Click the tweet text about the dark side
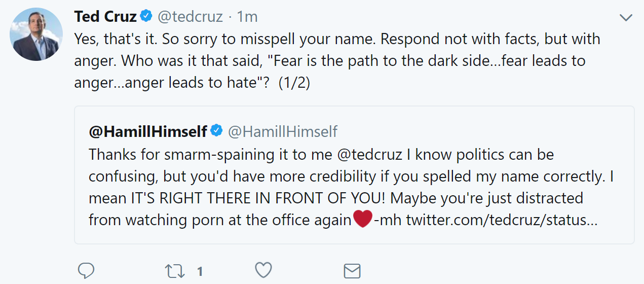Viewport: 644px width, 284px height. click(329, 61)
